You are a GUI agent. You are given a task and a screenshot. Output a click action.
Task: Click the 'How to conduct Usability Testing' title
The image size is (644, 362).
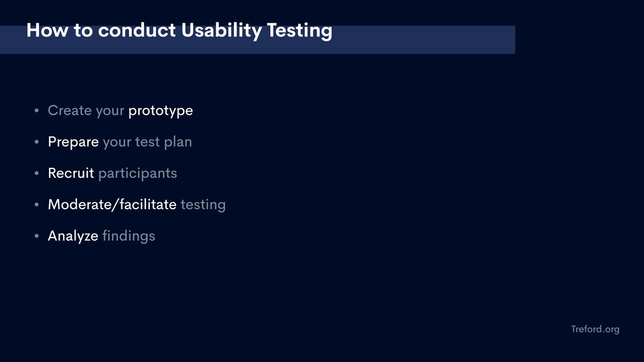click(179, 31)
